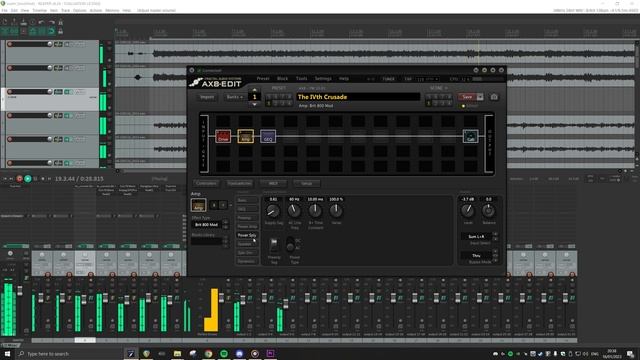
Task: Open the Save dropdown arrow
Action: 480,97
